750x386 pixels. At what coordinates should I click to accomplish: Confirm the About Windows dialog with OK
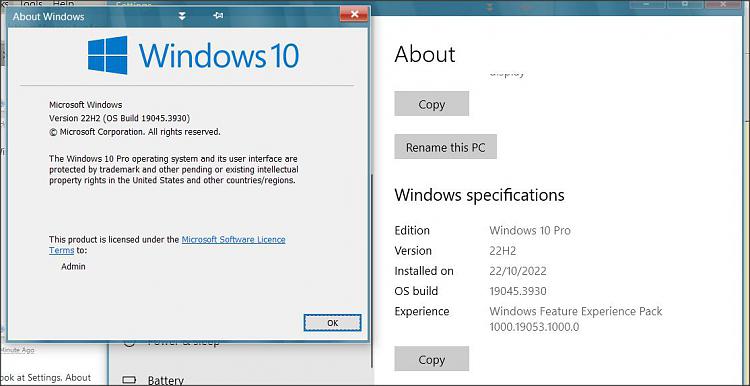tap(332, 323)
